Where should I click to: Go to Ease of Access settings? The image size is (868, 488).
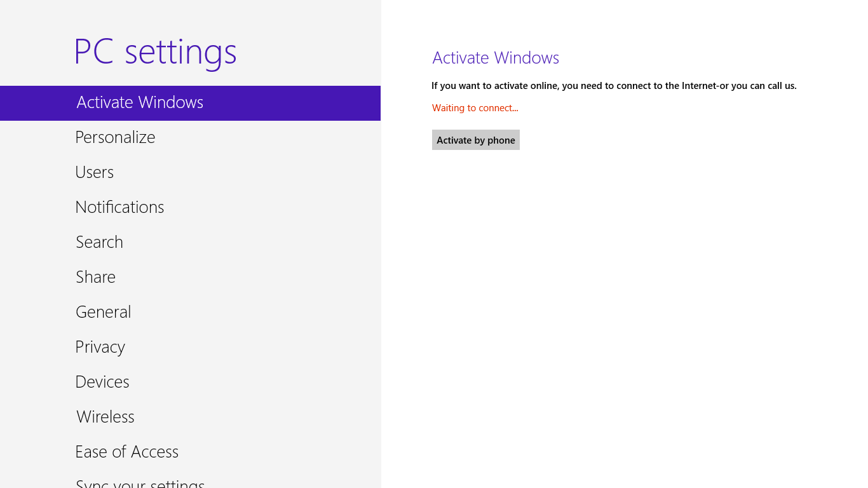coord(190,452)
